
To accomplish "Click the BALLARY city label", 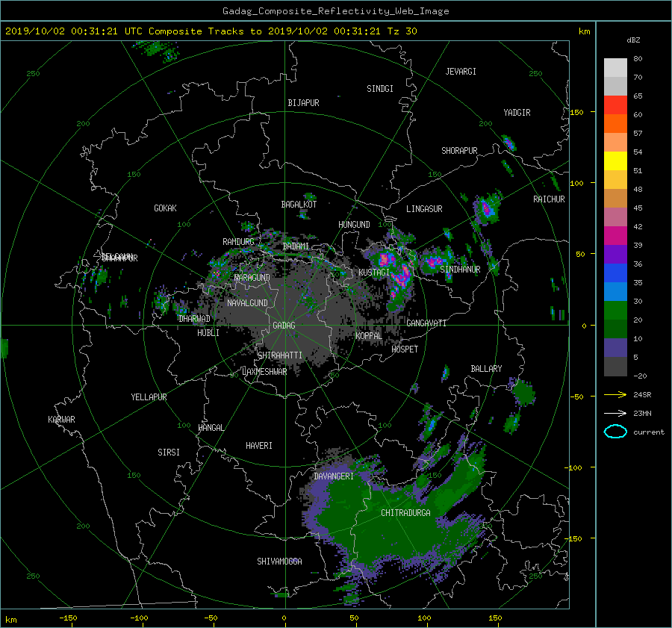I will click(486, 369).
